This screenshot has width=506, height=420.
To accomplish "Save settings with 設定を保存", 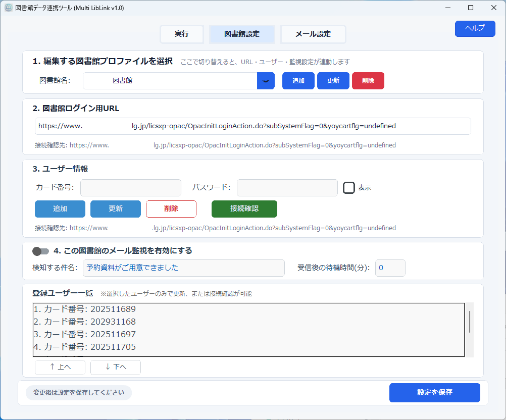I will 435,393.
